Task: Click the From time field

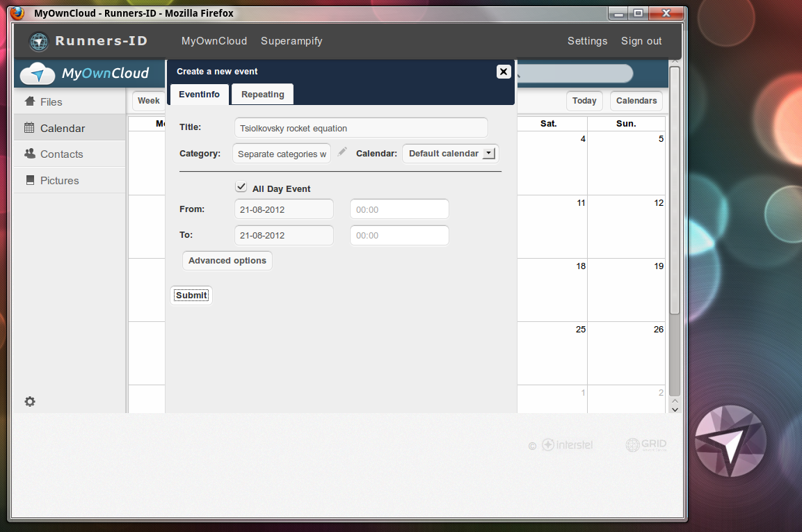Action: pos(399,209)
